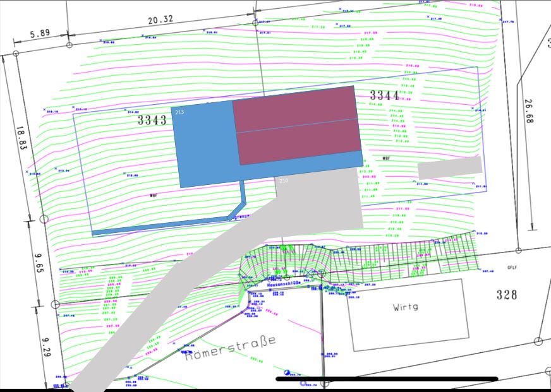Click the survey point circle beside 5.89
This screenshot has height=392, width=551.
coord(70,45)
